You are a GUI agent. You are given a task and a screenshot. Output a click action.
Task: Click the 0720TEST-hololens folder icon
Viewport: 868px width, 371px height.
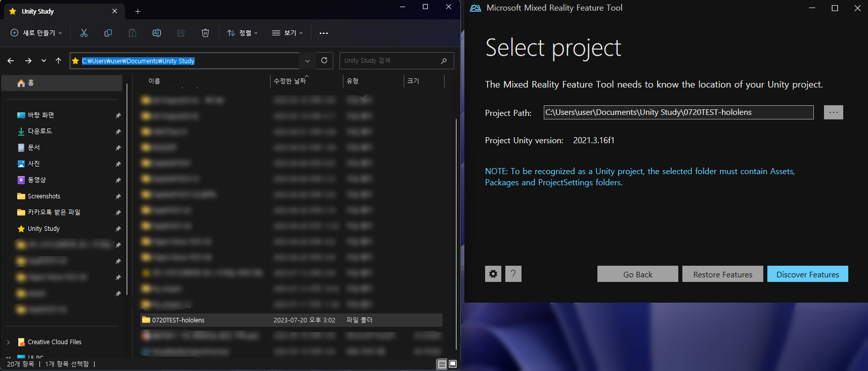(146, 320)
